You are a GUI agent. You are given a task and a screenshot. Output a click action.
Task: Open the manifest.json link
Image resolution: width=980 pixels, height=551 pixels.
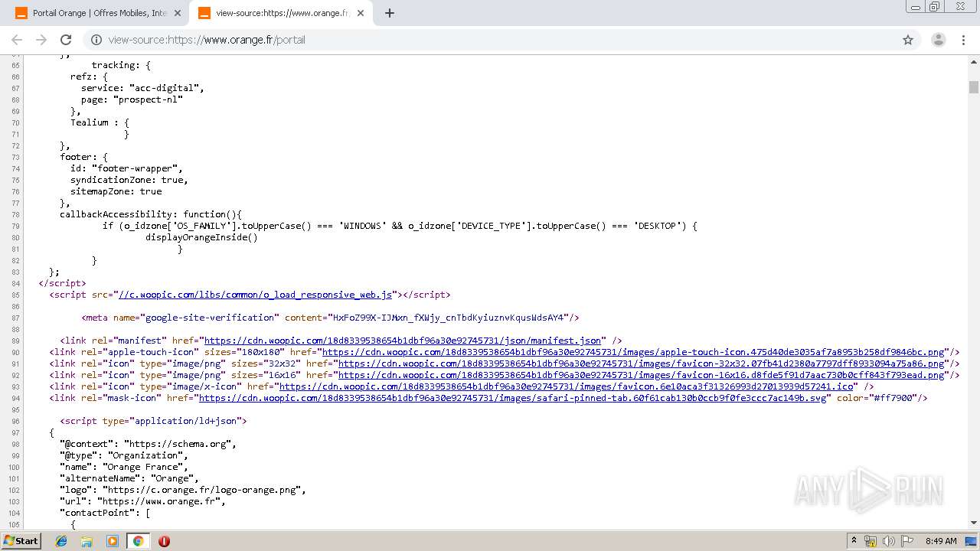(403, 341)
